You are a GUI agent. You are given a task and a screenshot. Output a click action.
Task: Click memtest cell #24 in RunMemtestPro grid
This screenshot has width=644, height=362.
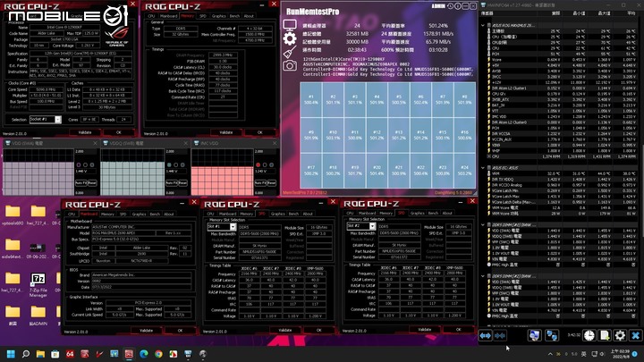(464, 171)
